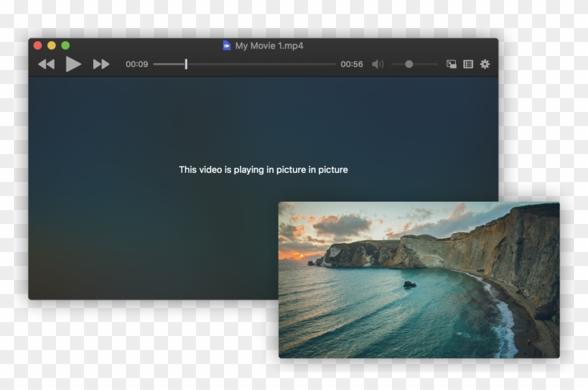This screenshot has height=390, width=588.
Task: Click the seek bar playhead handle
Action: [185, 64]
